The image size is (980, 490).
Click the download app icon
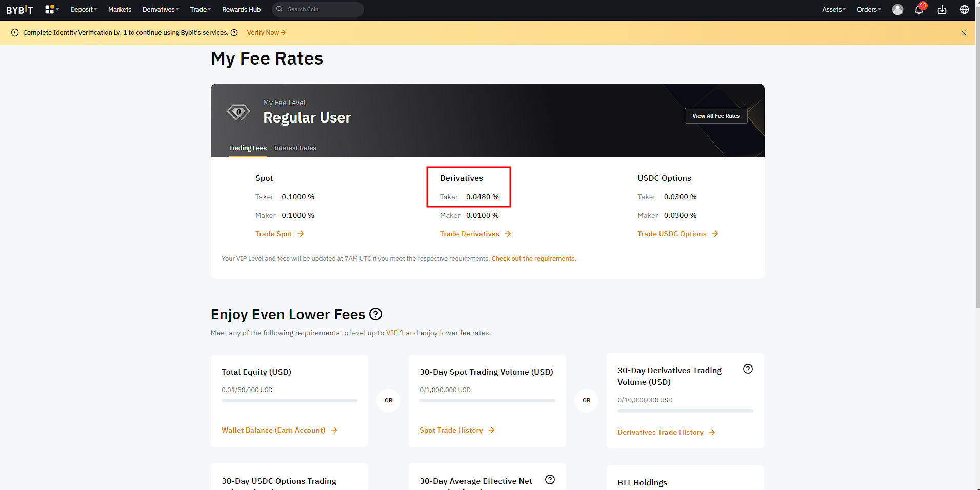tap(942, 10)
